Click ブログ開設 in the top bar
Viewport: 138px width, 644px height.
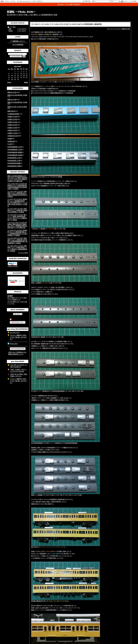pyautogui.click(x=133, y=1)
